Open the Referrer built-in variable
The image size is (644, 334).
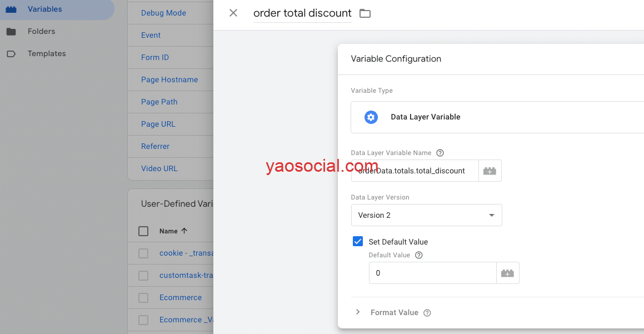click(155, 146)
